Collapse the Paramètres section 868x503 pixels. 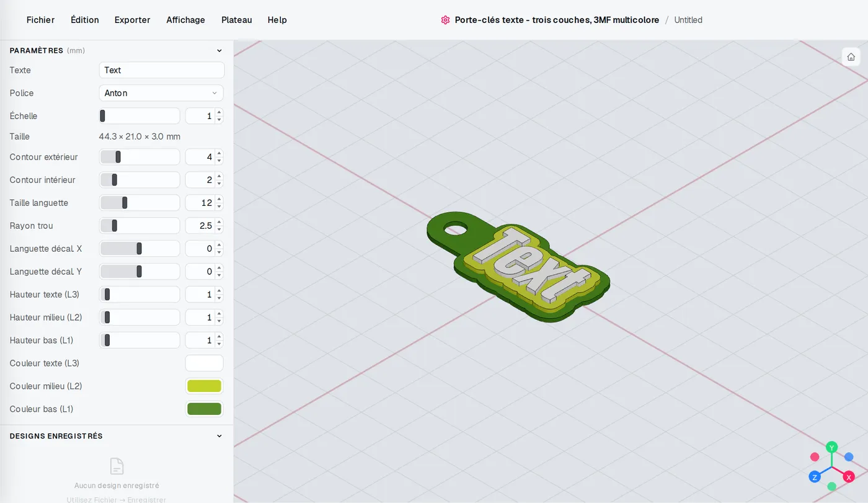[x=219, y=51]
